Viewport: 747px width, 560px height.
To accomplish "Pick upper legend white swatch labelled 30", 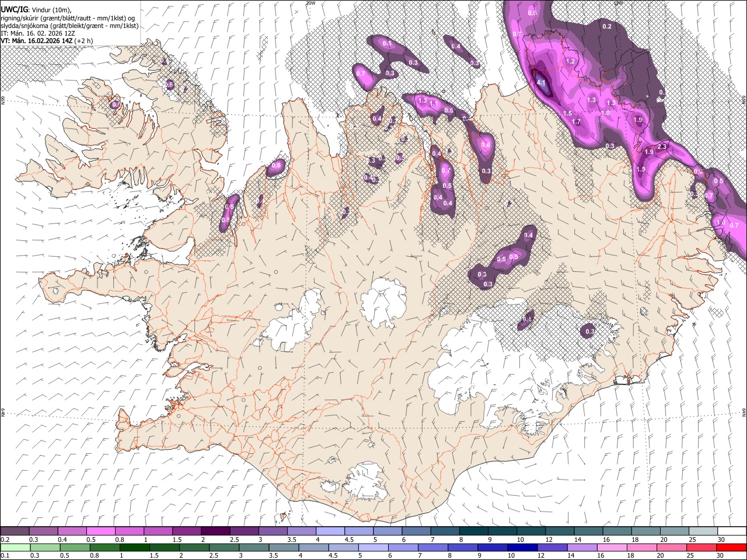I will coord(731,531).
